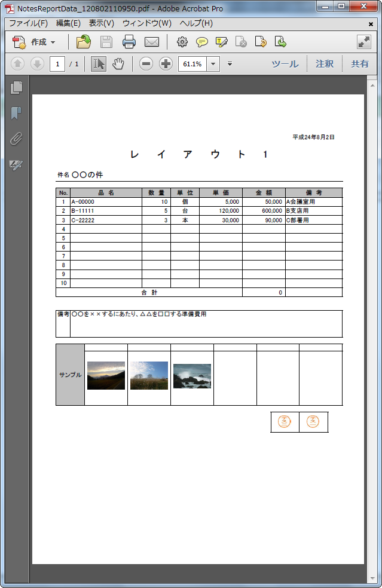This screenshot has width=382, height=588.
Task: Open the ツール pane
Action: tap(285, 64)
